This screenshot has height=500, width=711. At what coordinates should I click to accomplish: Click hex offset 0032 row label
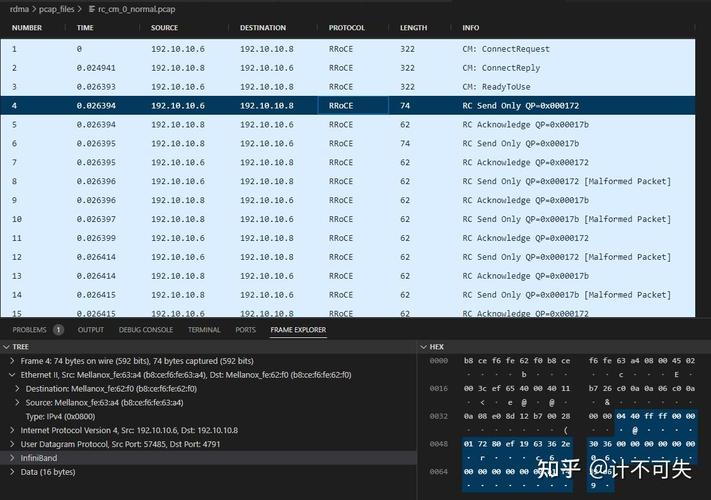point(438,416)
